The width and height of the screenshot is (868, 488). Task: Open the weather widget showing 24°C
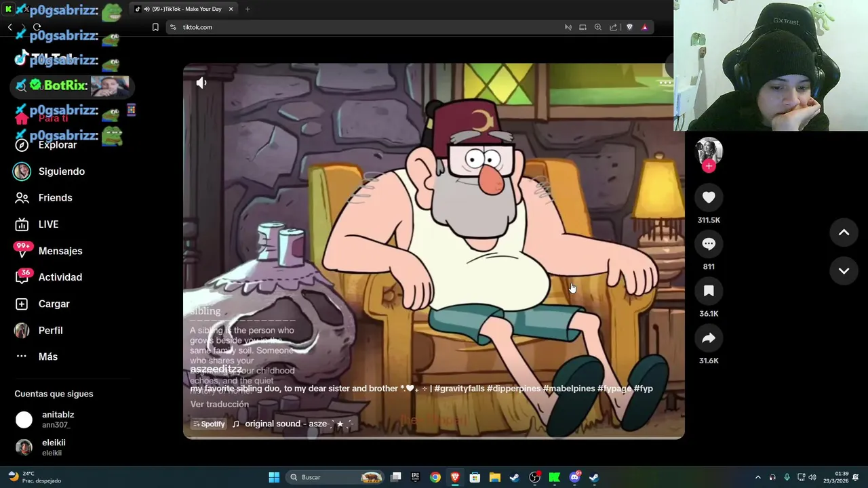[34, 477]
